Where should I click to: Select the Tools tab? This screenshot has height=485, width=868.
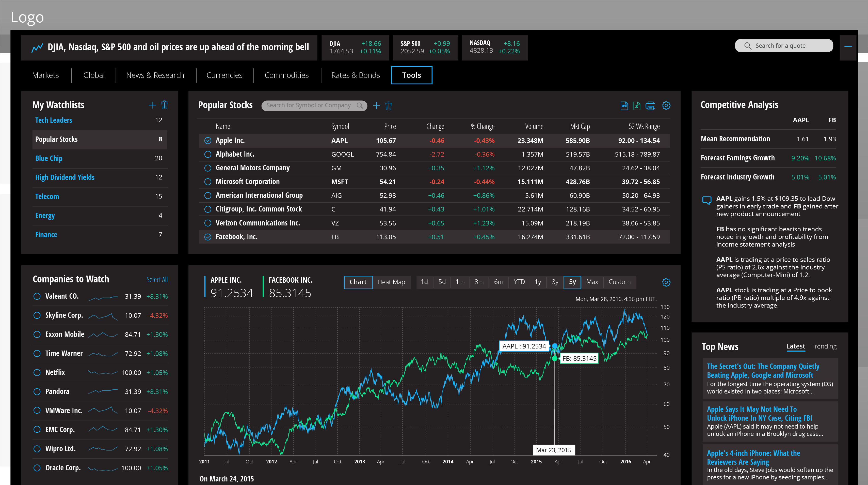coord(412,75)
